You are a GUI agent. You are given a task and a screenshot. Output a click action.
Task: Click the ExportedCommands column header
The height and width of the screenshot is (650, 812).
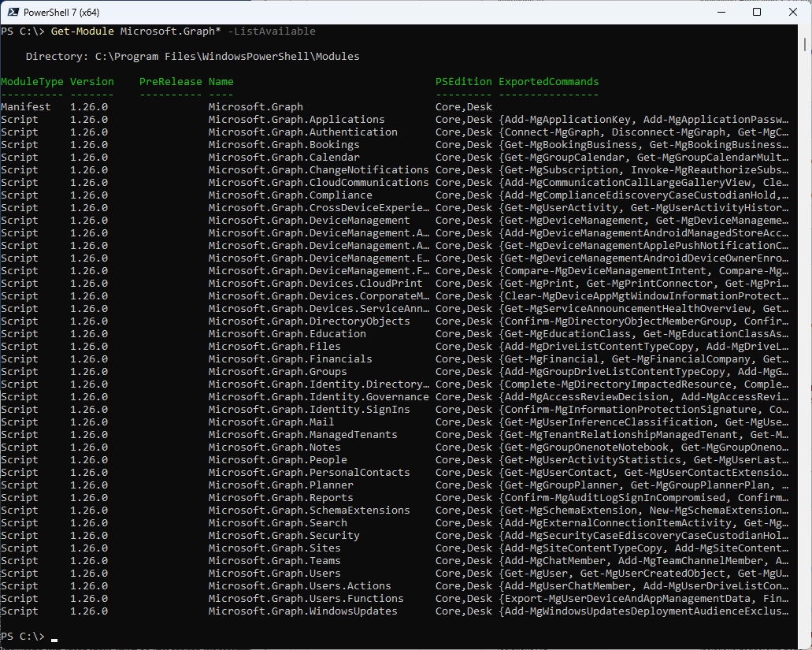coord(548,82)
